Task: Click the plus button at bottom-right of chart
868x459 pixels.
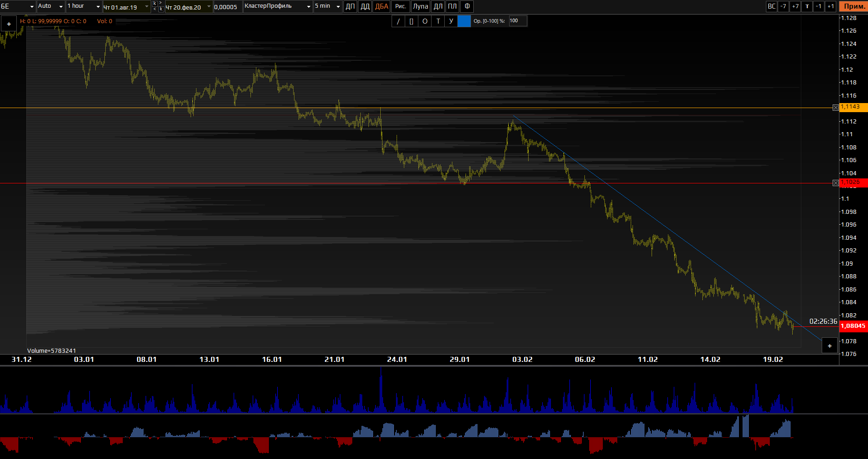Action: [x=829, y=346]
